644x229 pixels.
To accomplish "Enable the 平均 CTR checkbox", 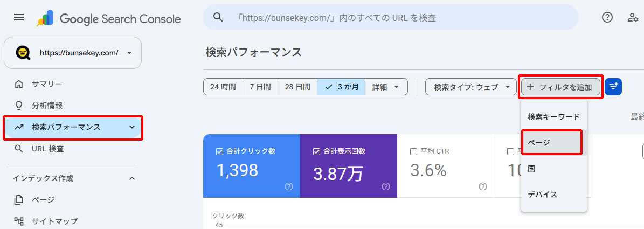I will [413, 151].
